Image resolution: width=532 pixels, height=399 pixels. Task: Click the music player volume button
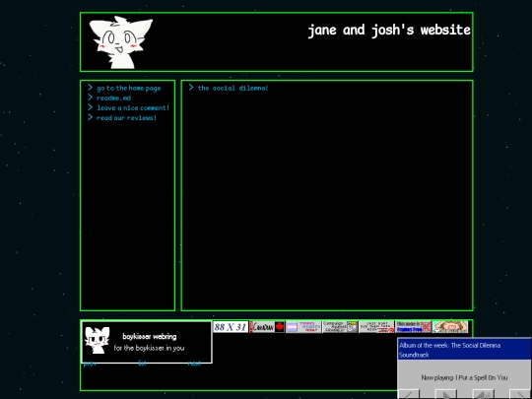point(483,395)
